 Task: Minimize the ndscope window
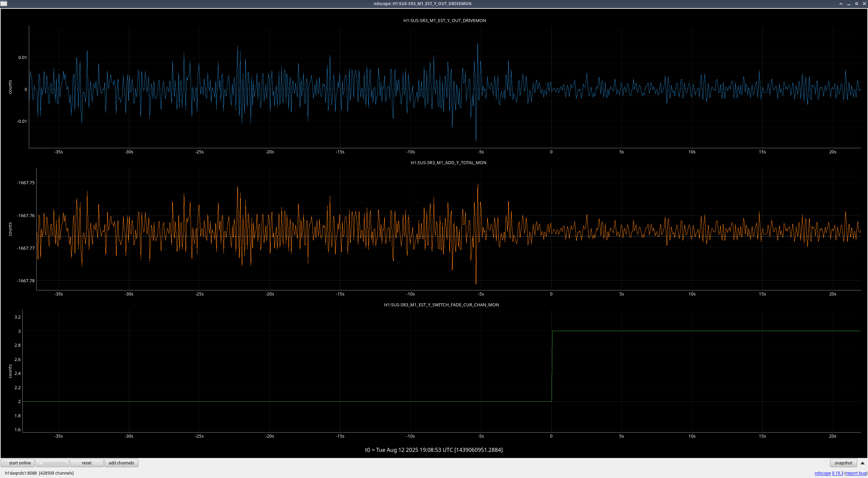[849, 4]
